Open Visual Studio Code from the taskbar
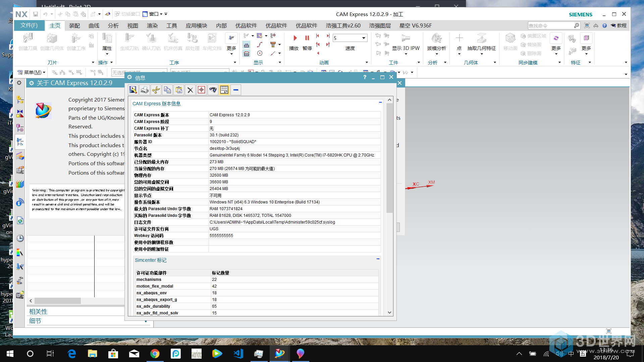644x362 pixels. [x=238, y=354]
